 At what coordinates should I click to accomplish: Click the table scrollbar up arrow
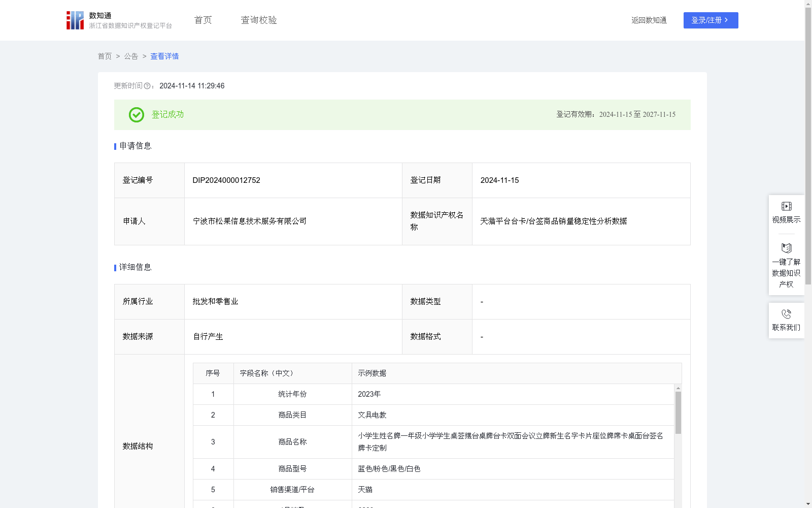click(x=678, y=388)
